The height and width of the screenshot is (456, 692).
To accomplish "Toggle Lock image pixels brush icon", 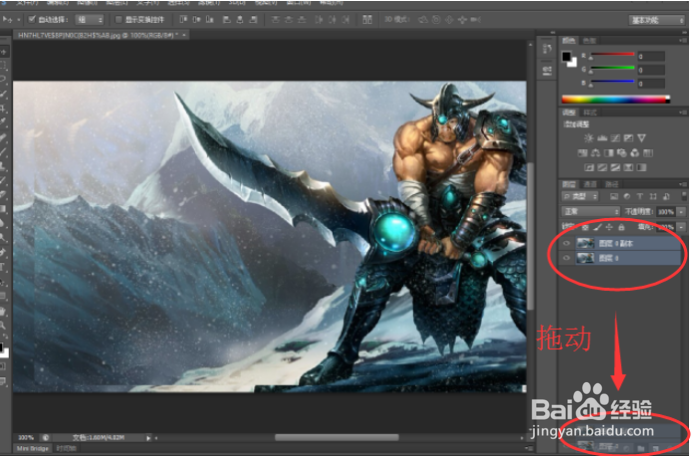I will tap(597, 227).
